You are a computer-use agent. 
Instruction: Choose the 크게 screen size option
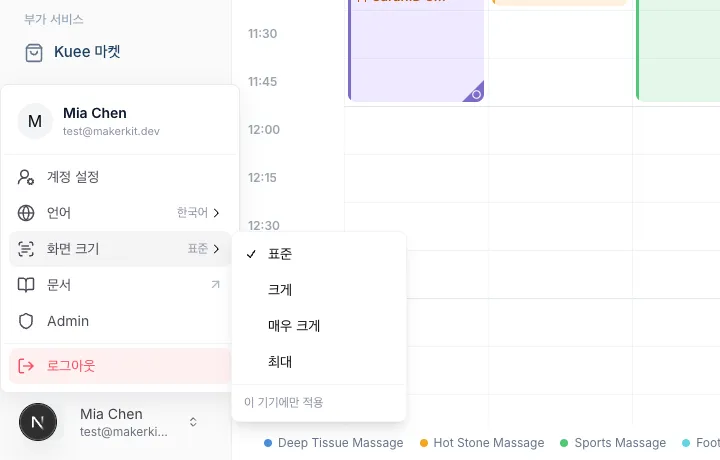pos(319,290)
